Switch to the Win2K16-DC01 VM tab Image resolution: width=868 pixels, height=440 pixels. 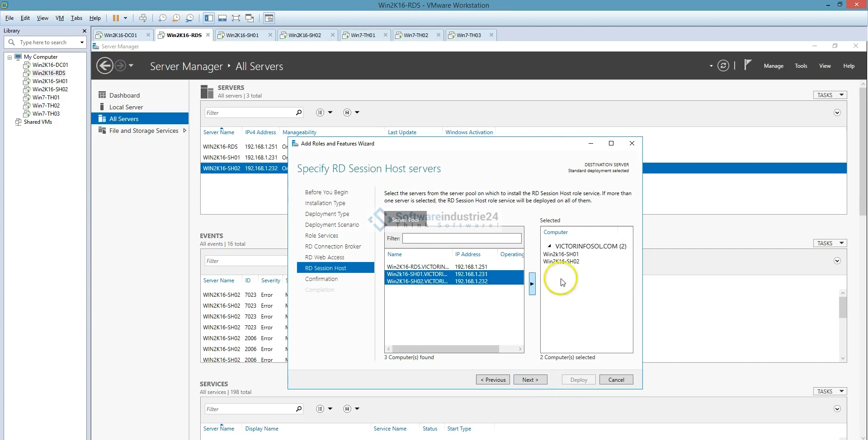(120, 35)
